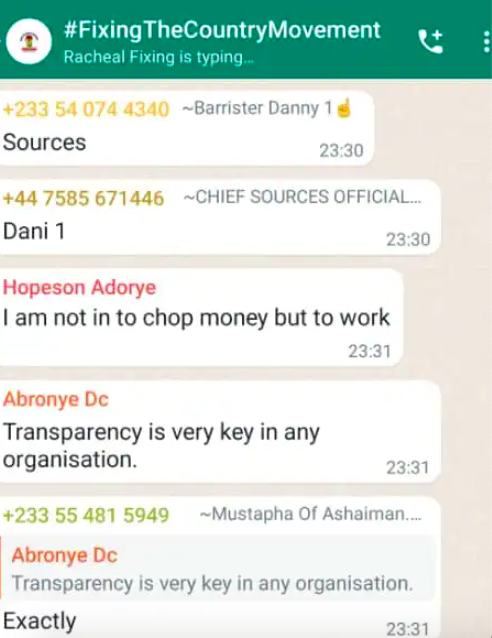Tap the ~CHIEF SOURCES OFFICIAL display name
492x638 pixels.
pos(302,197)
